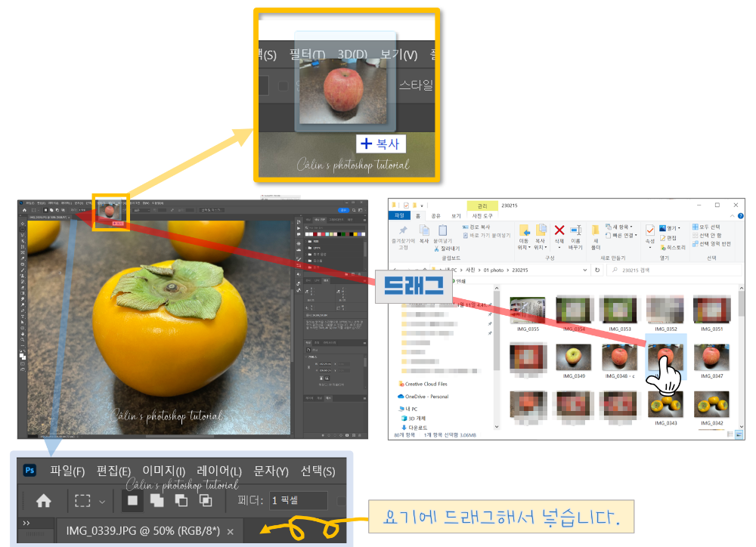Expand the toolbar using double-arrow icon

26,523
